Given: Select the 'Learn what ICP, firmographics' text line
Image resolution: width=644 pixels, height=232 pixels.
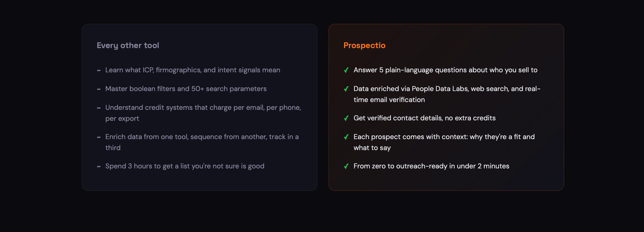Looking at the screenshot, I should point(192,70).
